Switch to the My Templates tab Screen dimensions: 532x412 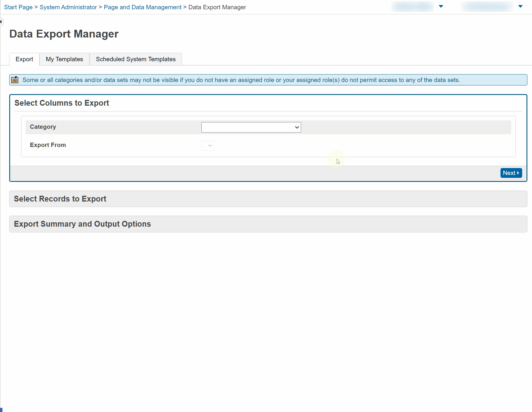point(64,59)
